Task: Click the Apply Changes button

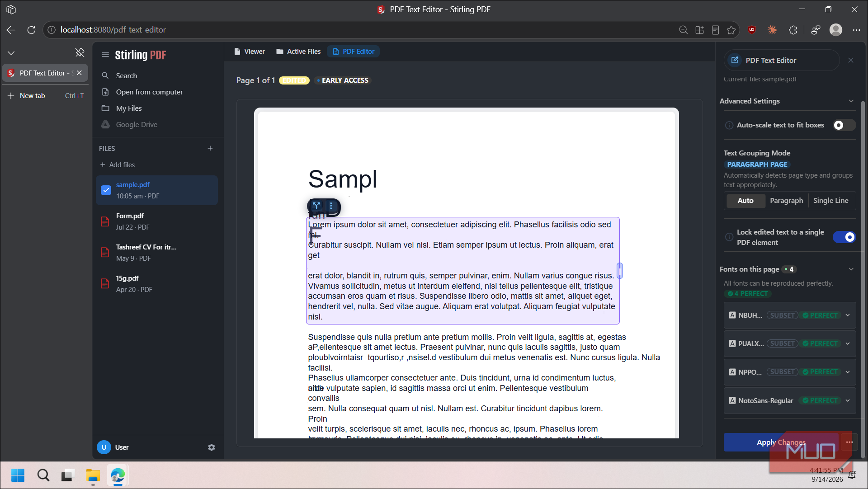Action: (x=781, y=442)
